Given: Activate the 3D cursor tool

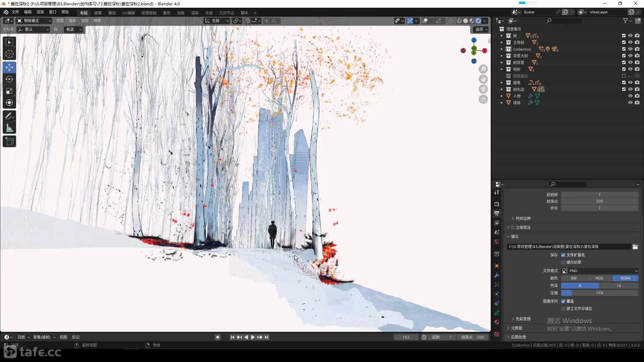Looking at the screenshot, I should (x=9, y=54).
